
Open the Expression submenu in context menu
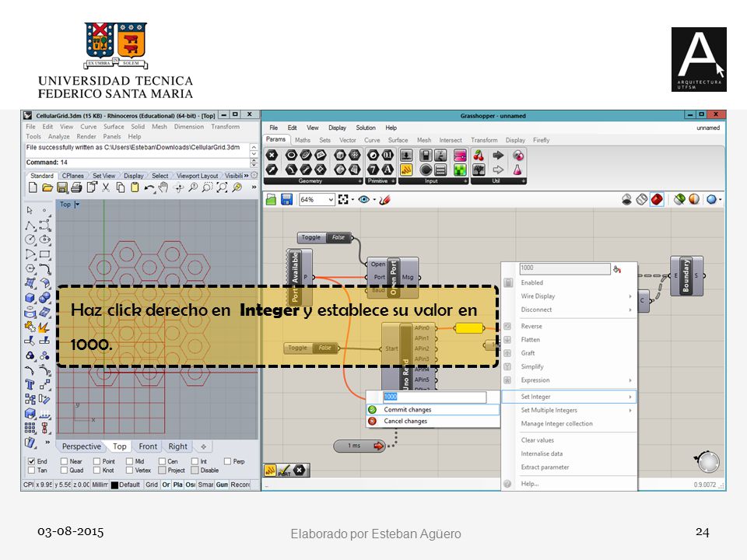(x=570, y=380)
